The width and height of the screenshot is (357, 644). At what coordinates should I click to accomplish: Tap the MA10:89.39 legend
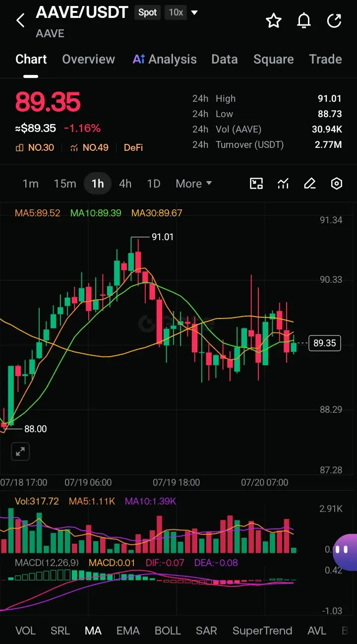click(96, 213)
